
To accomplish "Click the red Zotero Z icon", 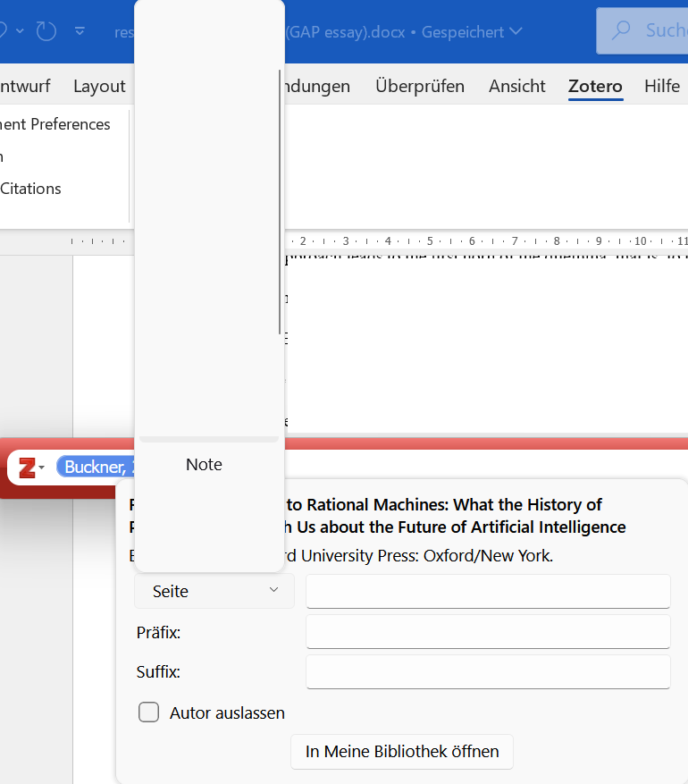I will [x=27, y=468].
